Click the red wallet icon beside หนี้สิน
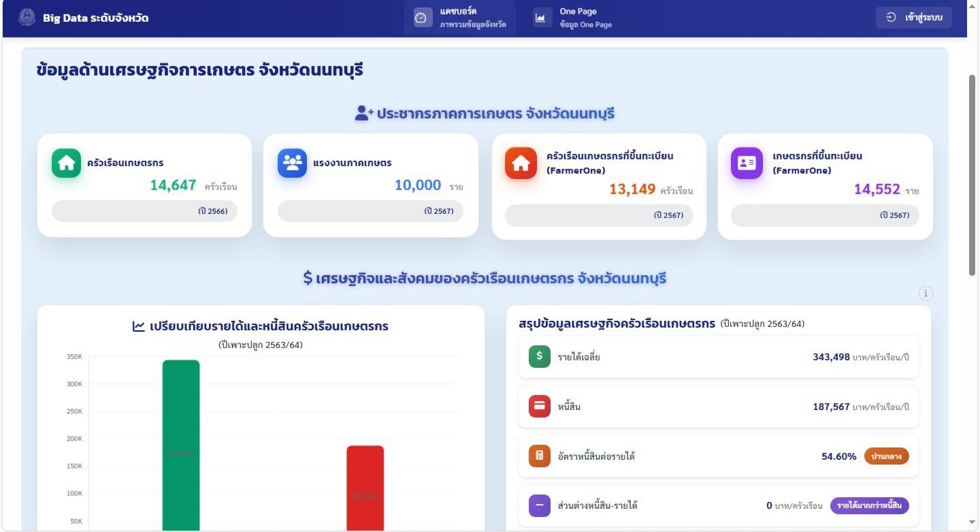The height and width of the screenshot is (532, 980). pos(538,406)
